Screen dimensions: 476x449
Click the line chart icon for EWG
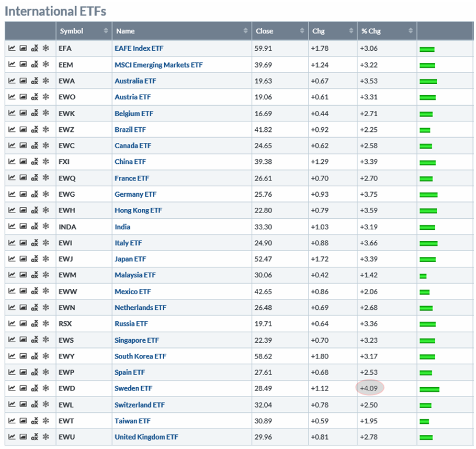click(x=12, y=194)
